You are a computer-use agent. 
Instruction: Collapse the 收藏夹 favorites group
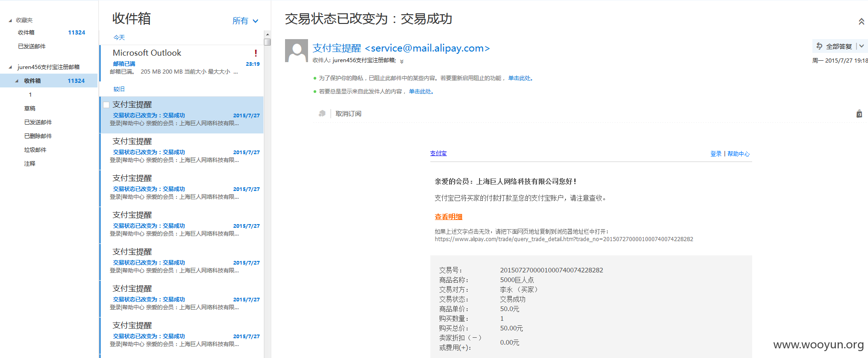click(11, 20)
